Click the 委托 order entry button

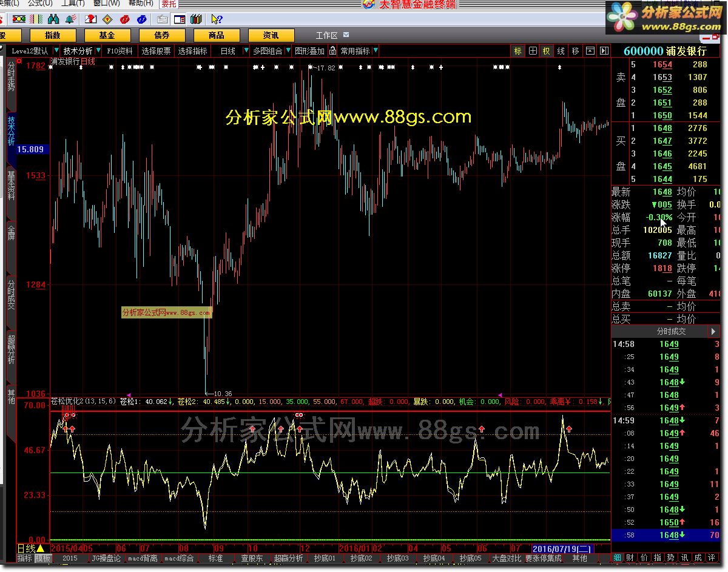point(168,3)
